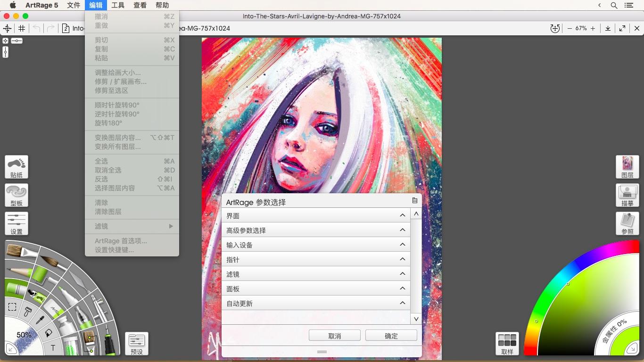This screenshot has height=362, width=644.
Task: Select the Color Sampler eyedropper tool
Action: click(41, 320)
